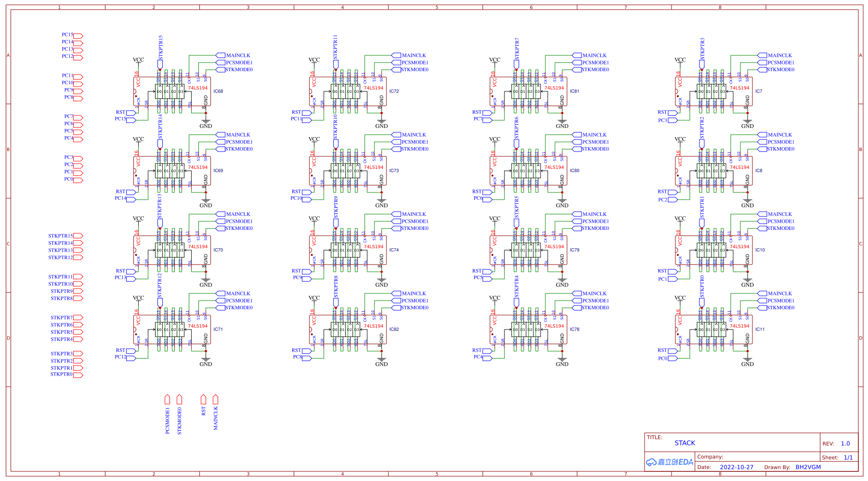
Task: Select the Company field label
Action: 710,457
